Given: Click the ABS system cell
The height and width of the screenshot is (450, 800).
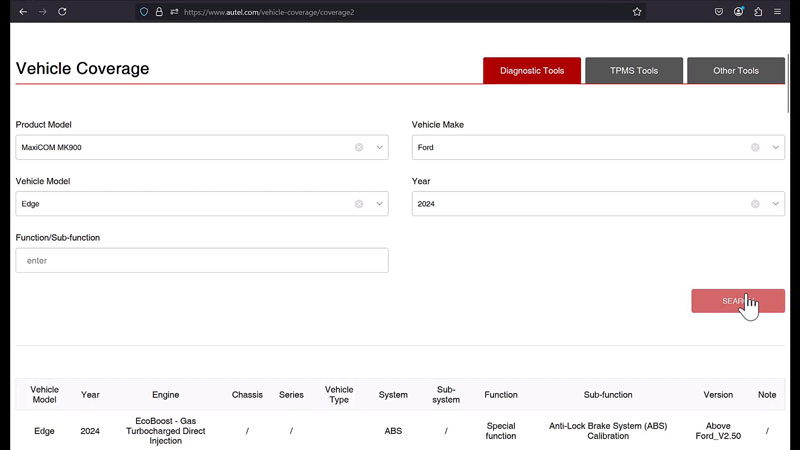Looking at the screenshot, I should 393,431.
